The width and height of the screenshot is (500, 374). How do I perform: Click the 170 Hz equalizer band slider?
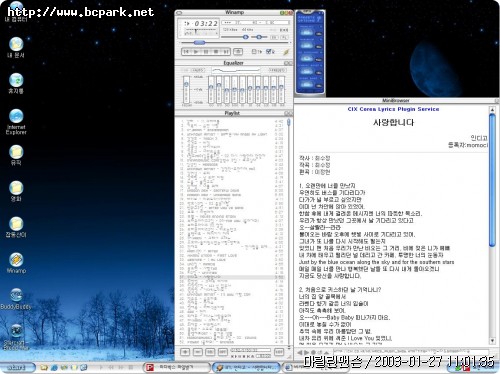click(219, 89)
